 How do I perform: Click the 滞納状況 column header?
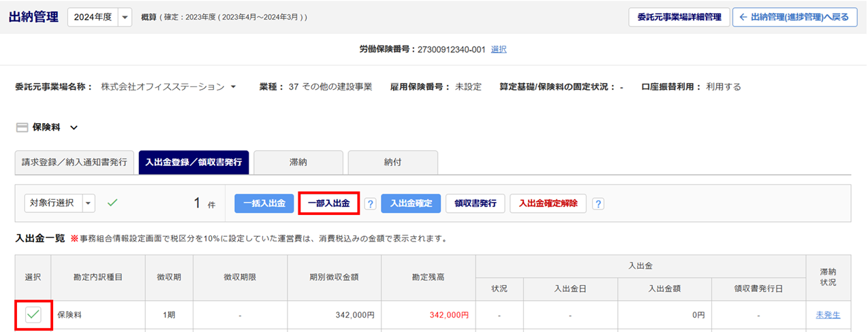coord(828,278)
